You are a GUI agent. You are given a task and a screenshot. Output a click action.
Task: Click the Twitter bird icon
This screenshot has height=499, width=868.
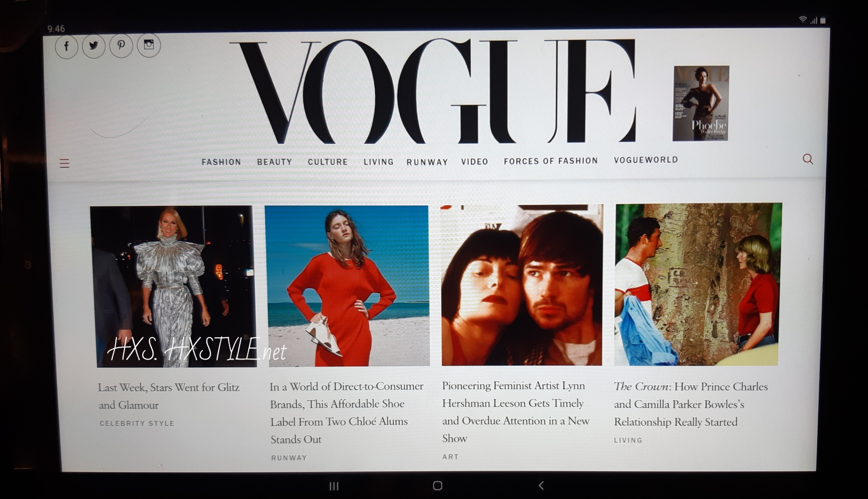(x=93, y=46)
